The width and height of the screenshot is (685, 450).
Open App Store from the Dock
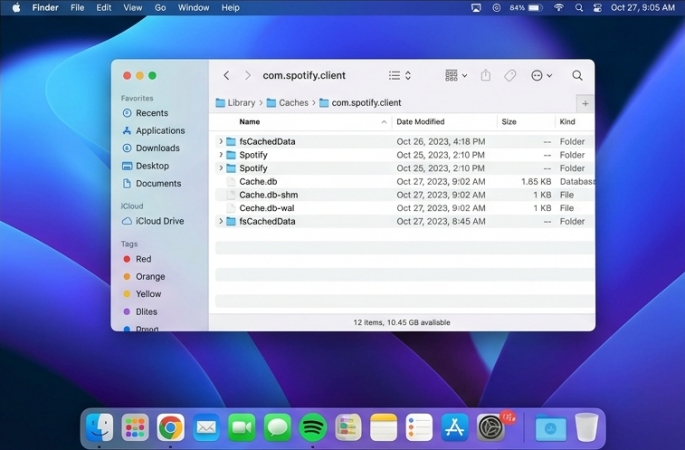coord(454,427)
